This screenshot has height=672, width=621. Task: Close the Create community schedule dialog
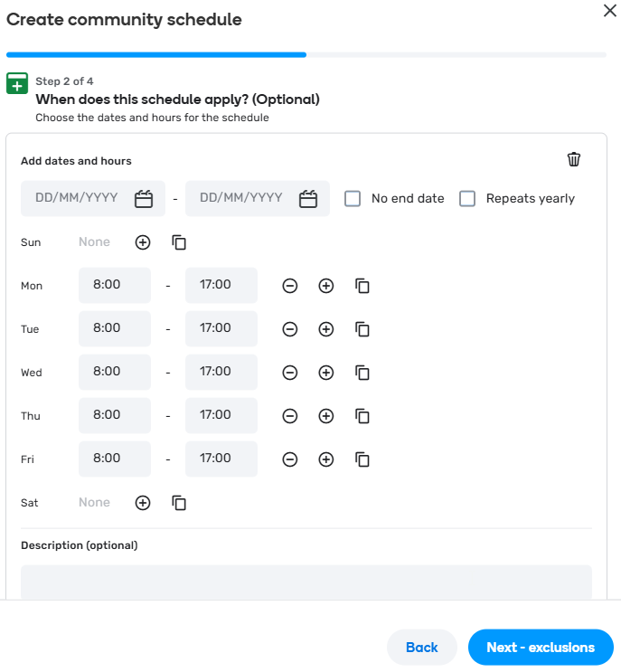click(x=609, y=10)
